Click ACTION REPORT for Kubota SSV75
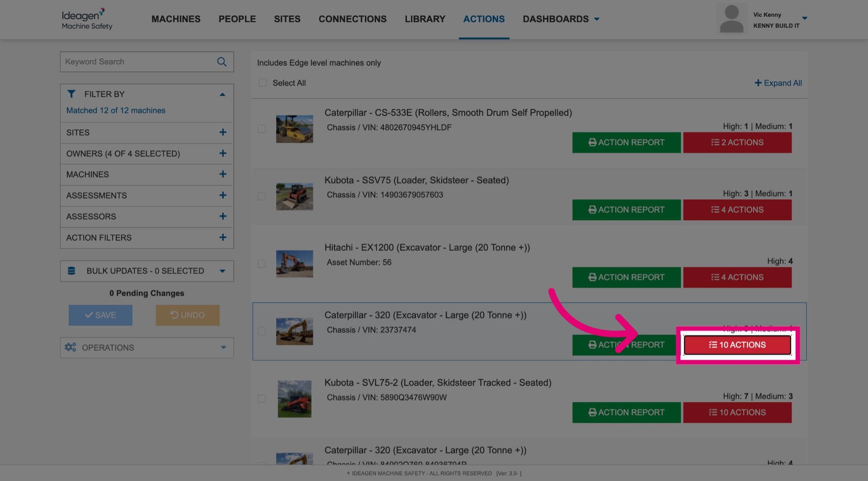The height and width of the screenshot is (481, 868). (627, 210)
